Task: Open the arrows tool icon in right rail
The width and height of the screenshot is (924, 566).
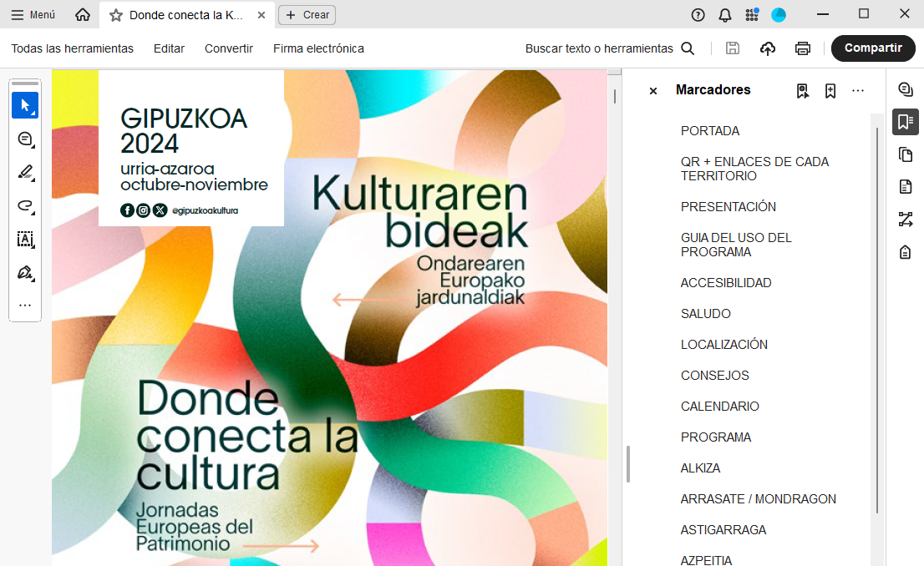Action: coord(906,219)
